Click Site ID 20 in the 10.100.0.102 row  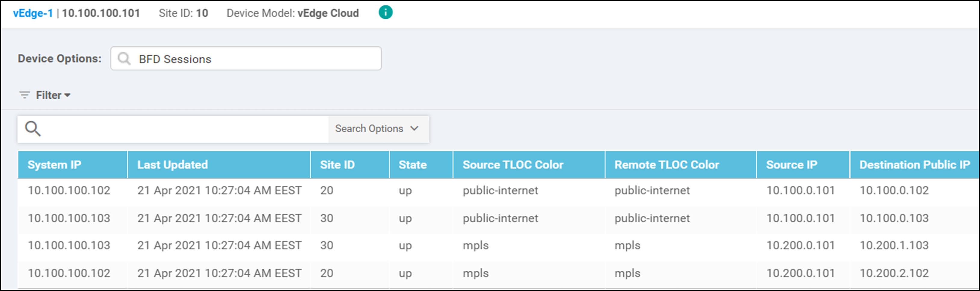pyautogui.click(x=326, y=190)
